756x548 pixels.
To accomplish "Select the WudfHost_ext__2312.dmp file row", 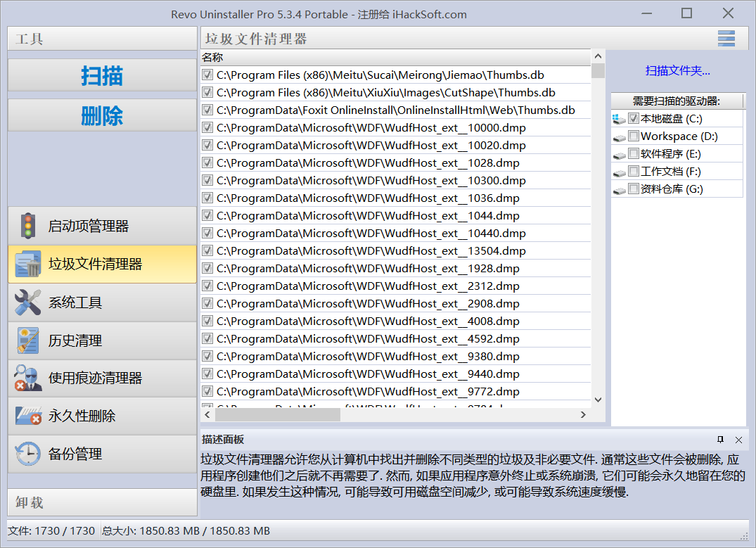I will click(395, 286).
